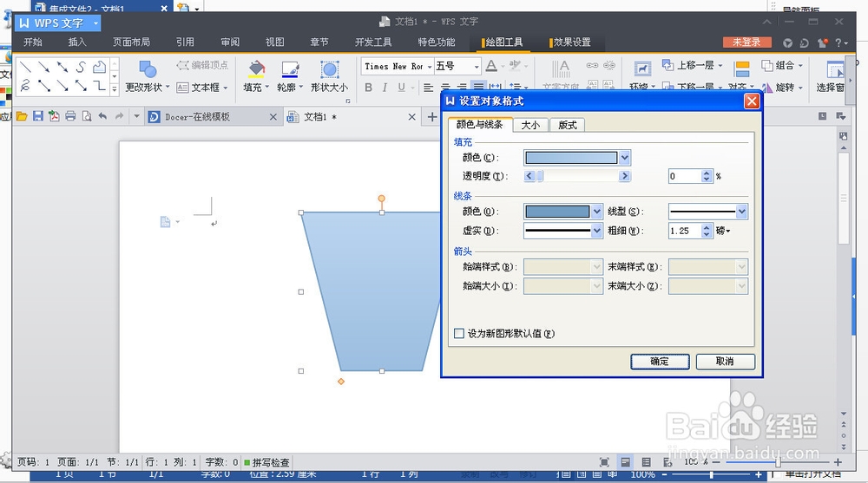This screenshot has height=483, width=868.
Task: Close the 设置对象格式 dialog
Action: [x=751, y=101]
